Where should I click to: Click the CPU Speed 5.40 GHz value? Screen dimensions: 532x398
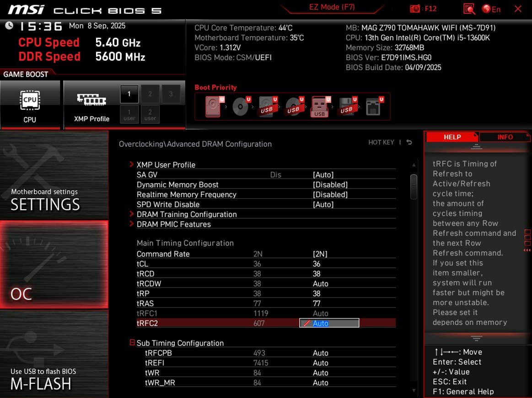pyautogui.click(x=118, y=42)
